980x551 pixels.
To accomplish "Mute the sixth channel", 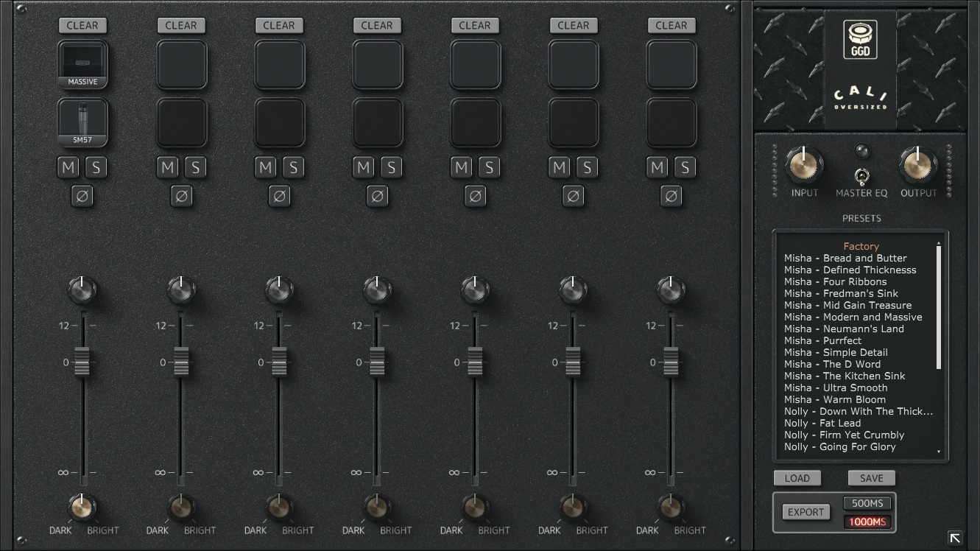I will pyautogui.click(x=560, y=167).
